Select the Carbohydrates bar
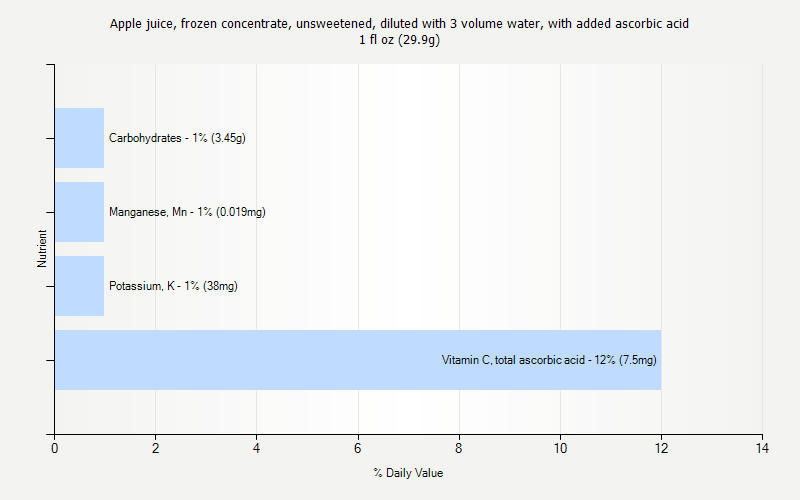800x500 pixels. pyautogui.click(x=79, y=138)
